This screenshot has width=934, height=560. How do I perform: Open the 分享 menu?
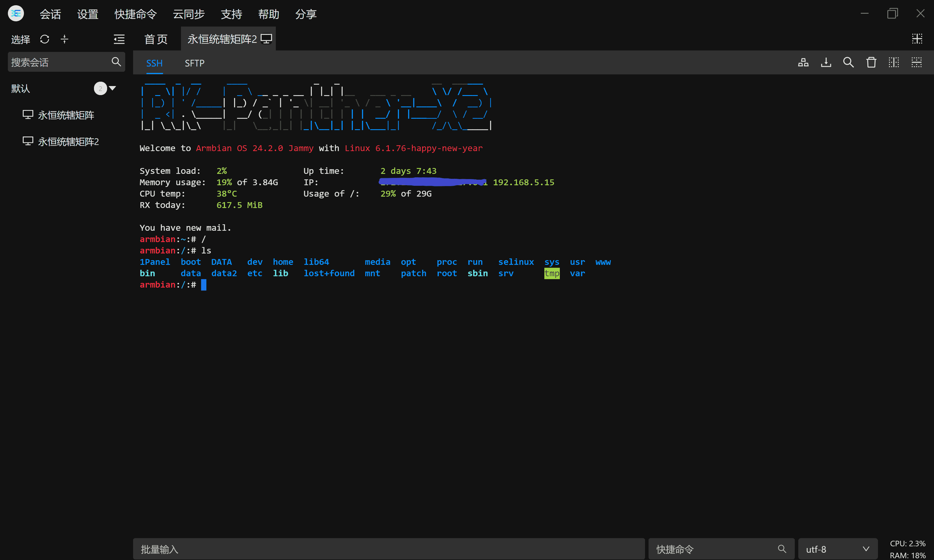click(x=306, y=14)
